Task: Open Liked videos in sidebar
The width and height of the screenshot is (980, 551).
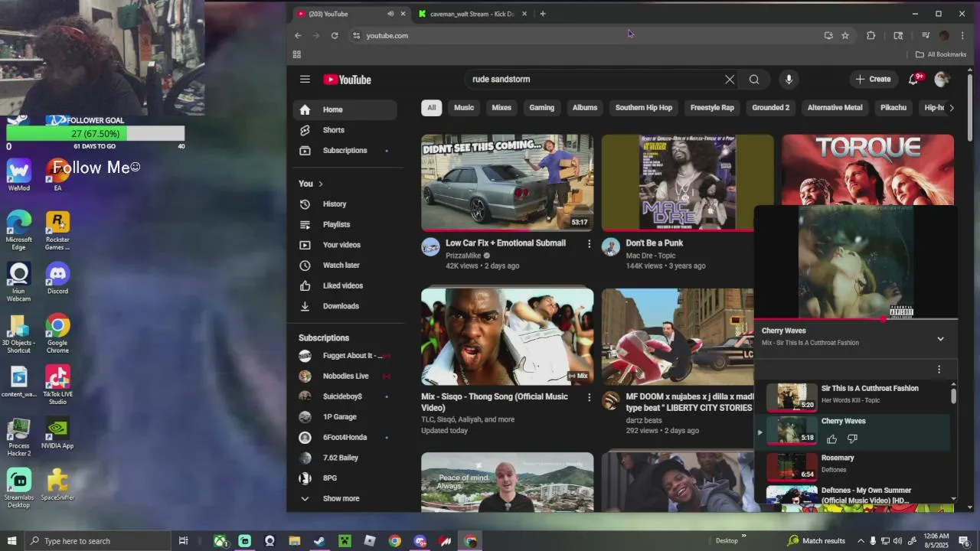Action: (345, 285)
